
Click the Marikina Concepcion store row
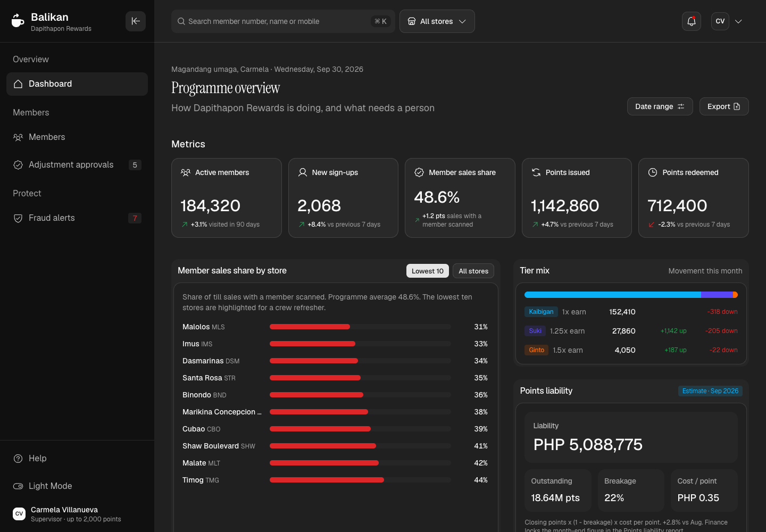(335, 412)
